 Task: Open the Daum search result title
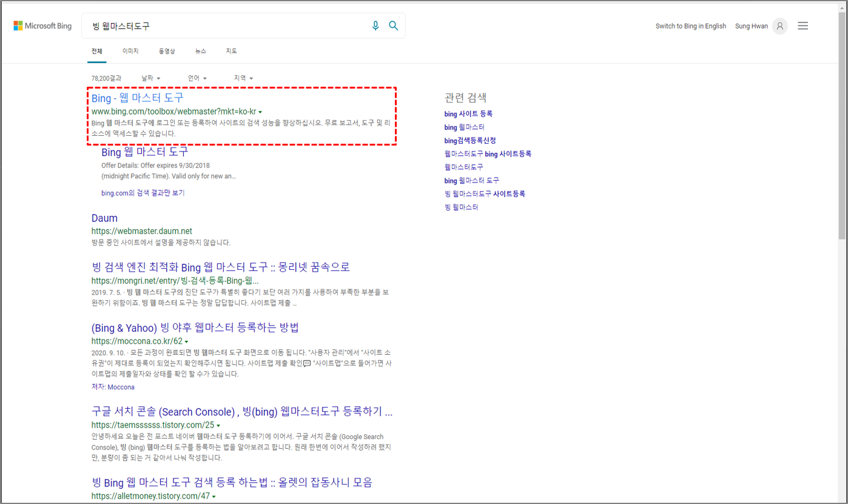[104, 218]
